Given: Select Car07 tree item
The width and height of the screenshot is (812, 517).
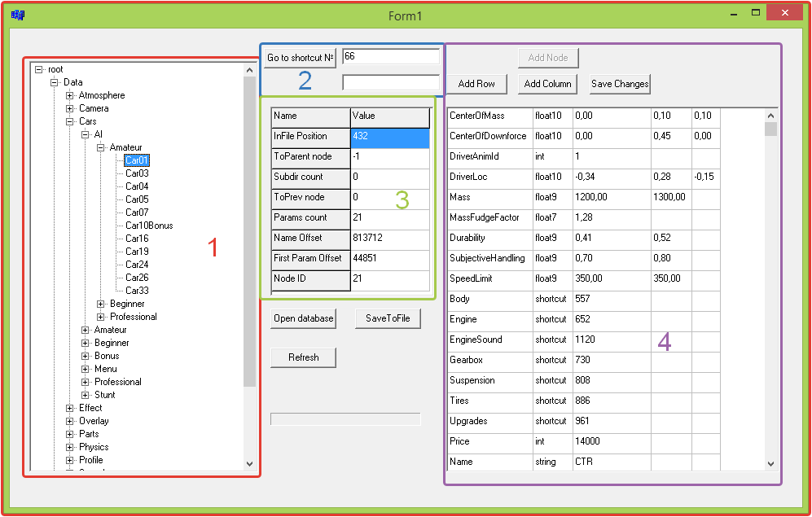Looking at the screenshot, I should point(137,212).
